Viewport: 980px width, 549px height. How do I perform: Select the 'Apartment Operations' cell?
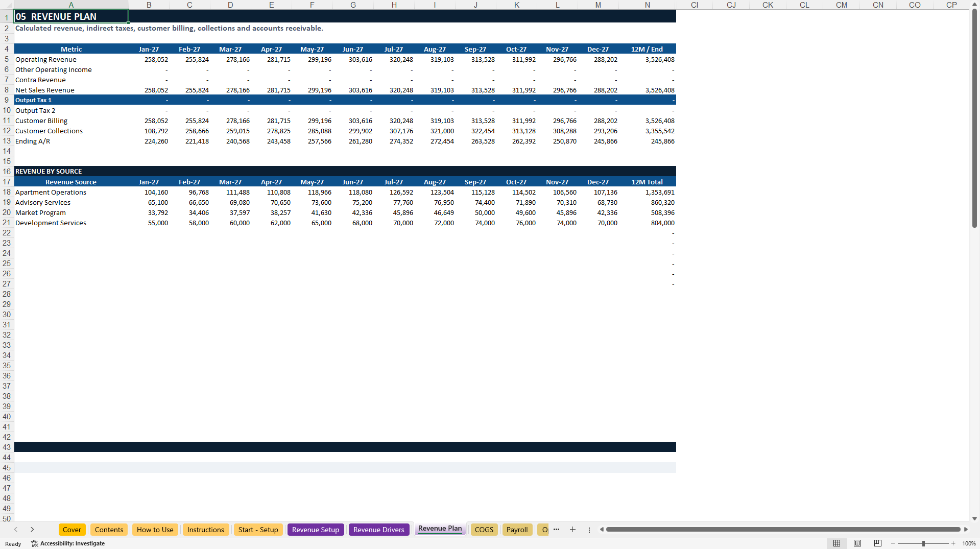pyautogui.click(x=71, y=192)
